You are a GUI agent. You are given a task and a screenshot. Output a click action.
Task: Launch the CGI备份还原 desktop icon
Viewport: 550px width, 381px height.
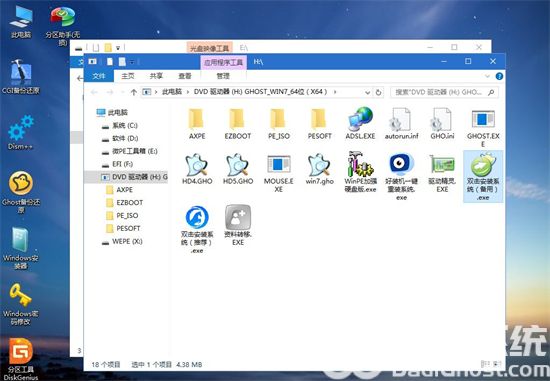tap(21, 76)
